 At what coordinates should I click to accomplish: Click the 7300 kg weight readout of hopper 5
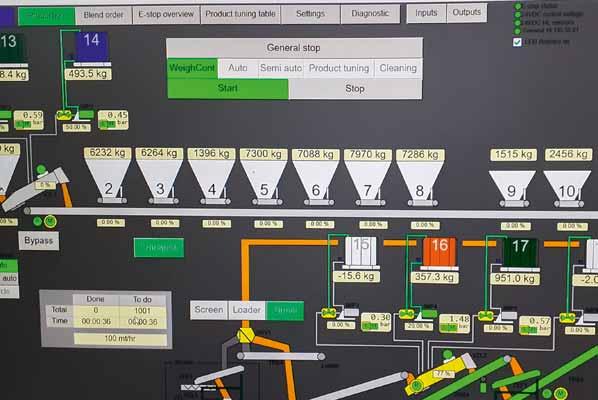[x=263, y=154]
